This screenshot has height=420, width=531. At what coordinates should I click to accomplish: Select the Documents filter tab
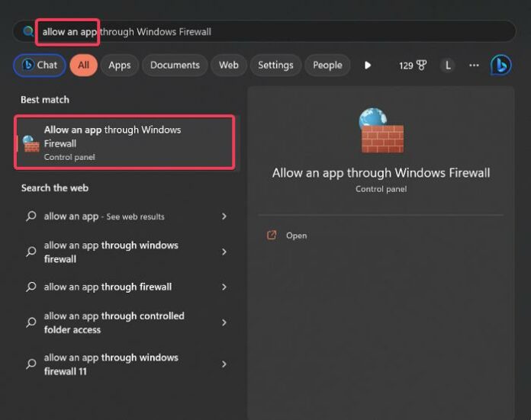175,66
